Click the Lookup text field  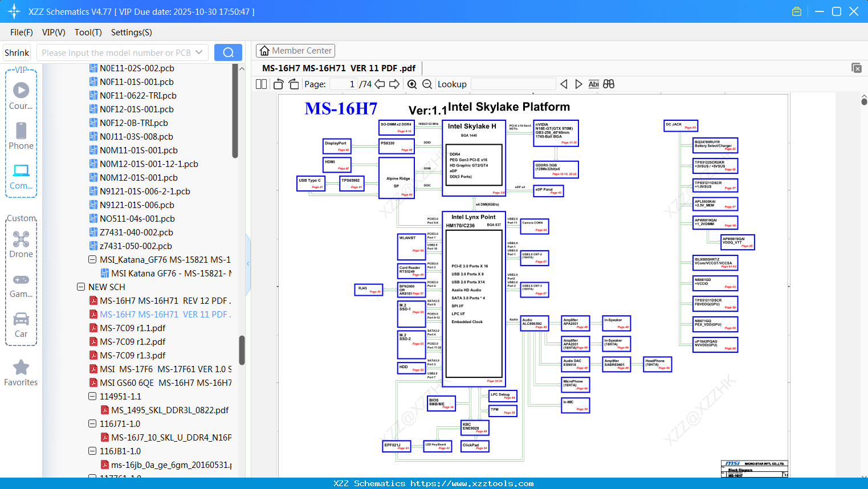514,84
